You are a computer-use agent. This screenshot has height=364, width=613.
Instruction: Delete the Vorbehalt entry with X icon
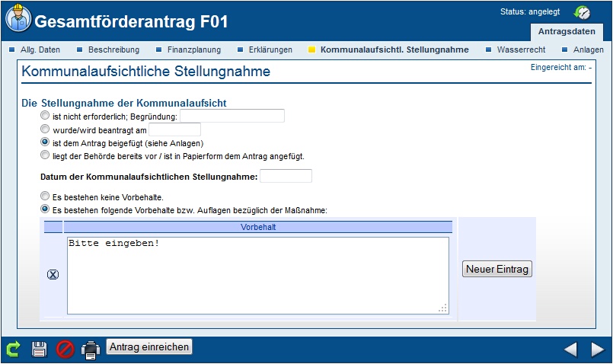(53, 274)
